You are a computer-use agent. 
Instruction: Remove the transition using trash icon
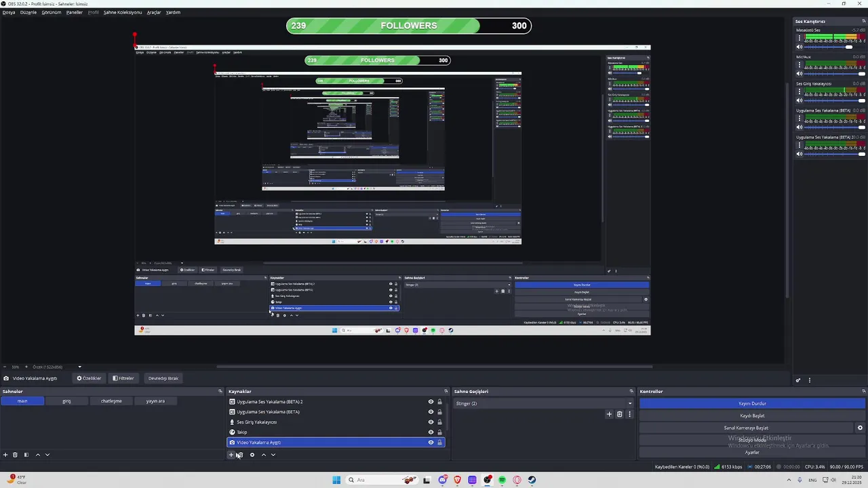[619, 414]
